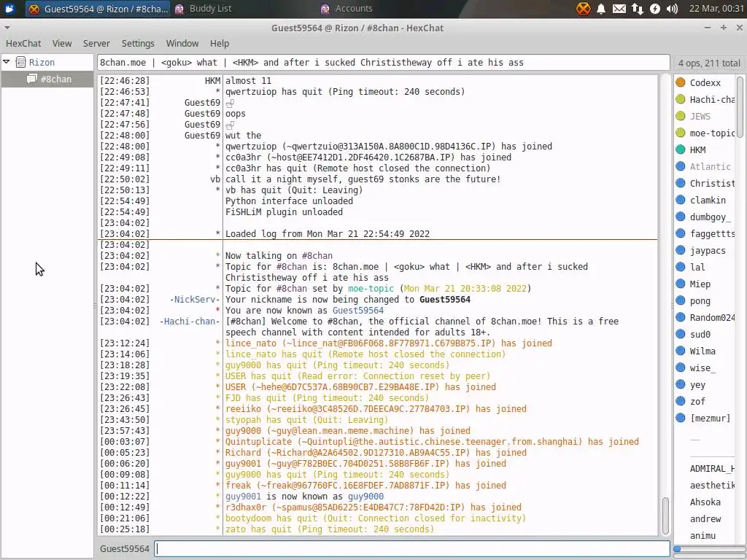Click 'Python interface unloaded' log line
747x560 pixels.
(289, 201)
